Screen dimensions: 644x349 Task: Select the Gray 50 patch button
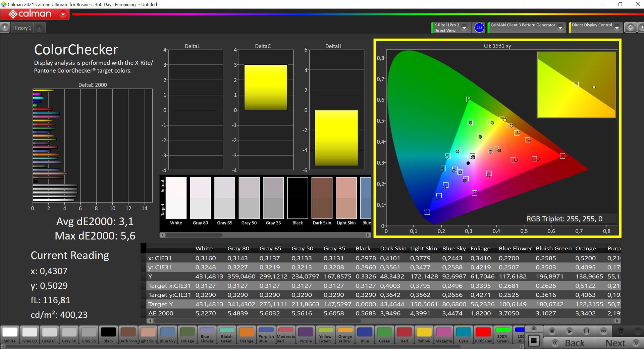point(69,335)
